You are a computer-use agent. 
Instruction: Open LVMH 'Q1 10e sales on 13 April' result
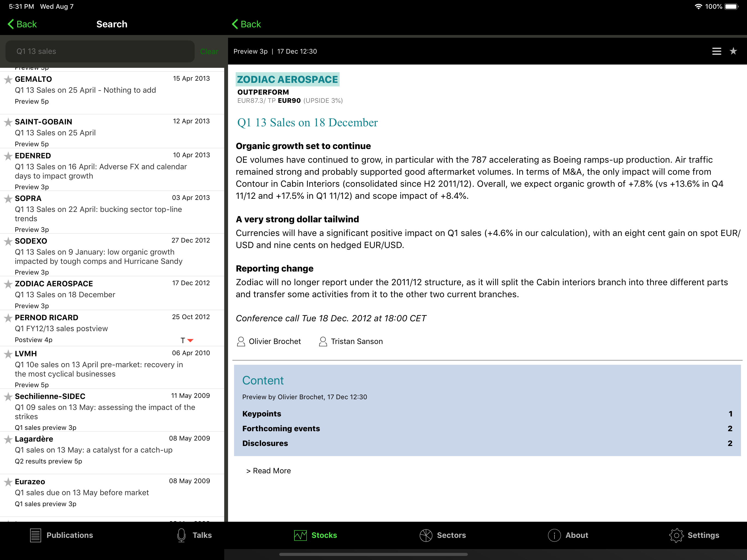click(x=112, y=367)
